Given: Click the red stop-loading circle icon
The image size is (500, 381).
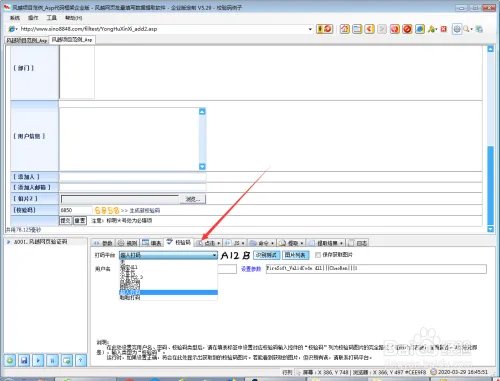Looking at the screenshot, I should [x=407, y=29].
